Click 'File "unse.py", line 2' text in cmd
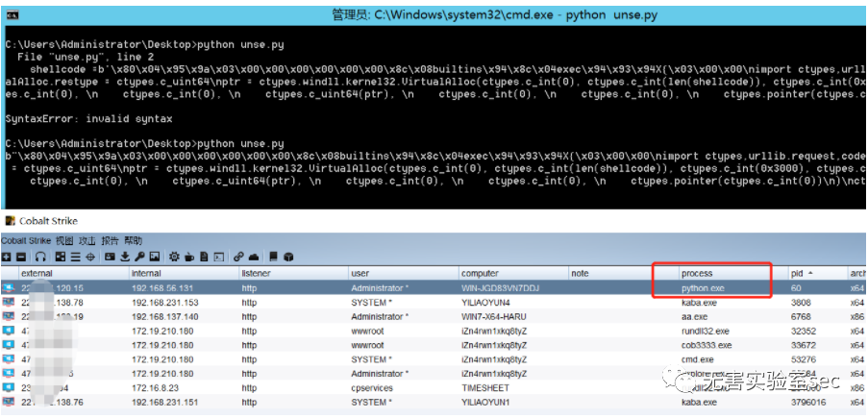The width and height of the screenshot is (868, 419). (86, 57)
